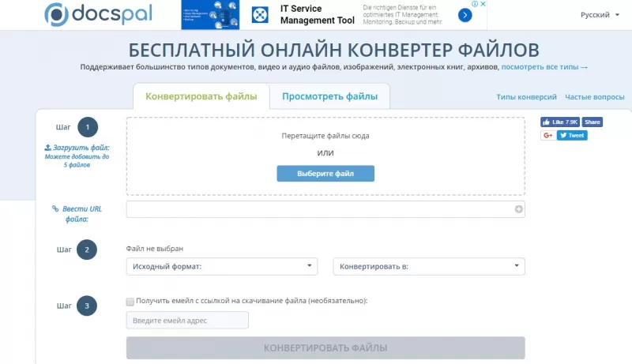Switch to Просмотреть файлы tab
The height and width of the screenshot is (364, 632).
tap(329, 96)
